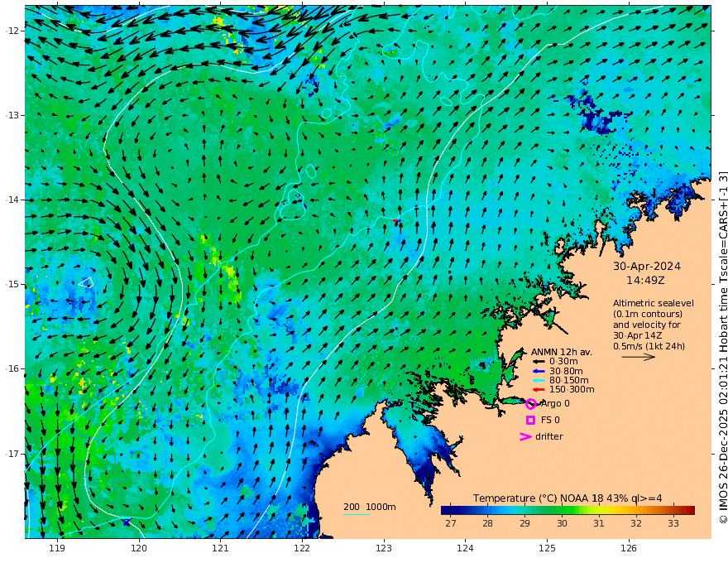This screenshot has width=728, height=563.
Task: Click the '0.5m/s (1kt 24h)' text
Action: pyautogui.click(x=649, y=346)
